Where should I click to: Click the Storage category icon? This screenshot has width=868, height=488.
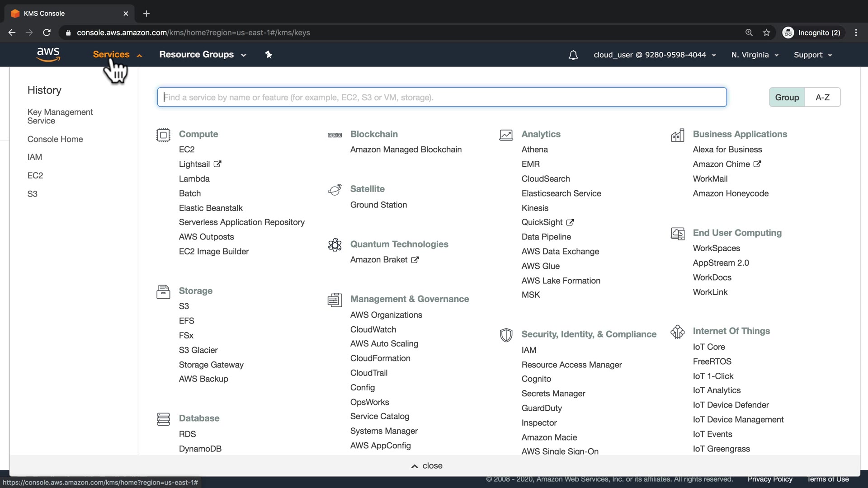(x=163, y=291)
